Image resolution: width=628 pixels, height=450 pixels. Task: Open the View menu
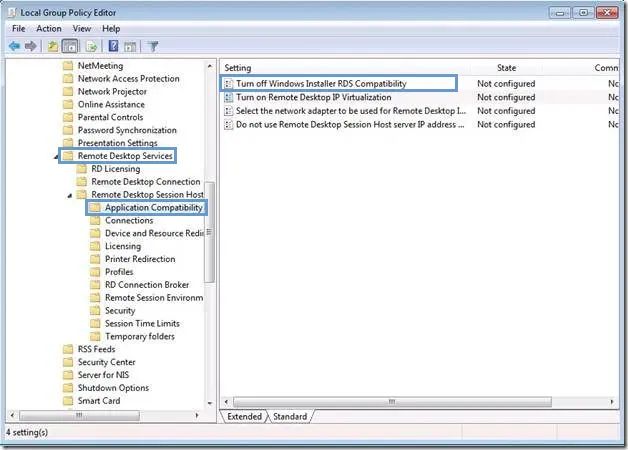point(82,29)
